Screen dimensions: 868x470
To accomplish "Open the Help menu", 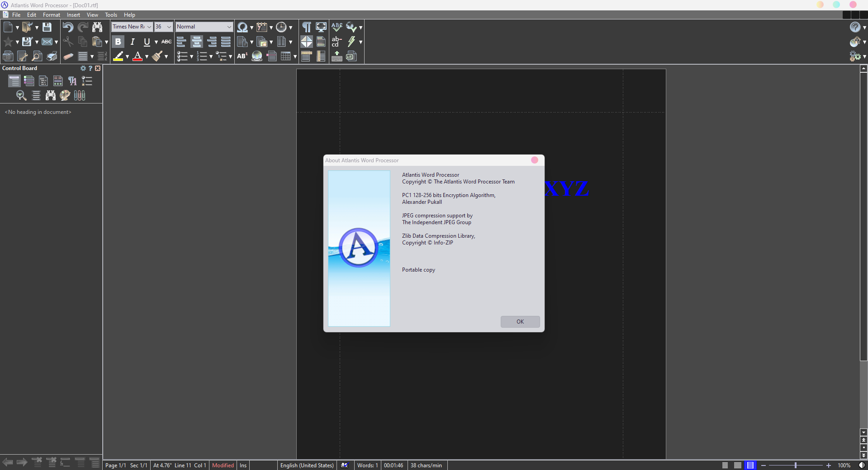I will (x=129, y=15).
